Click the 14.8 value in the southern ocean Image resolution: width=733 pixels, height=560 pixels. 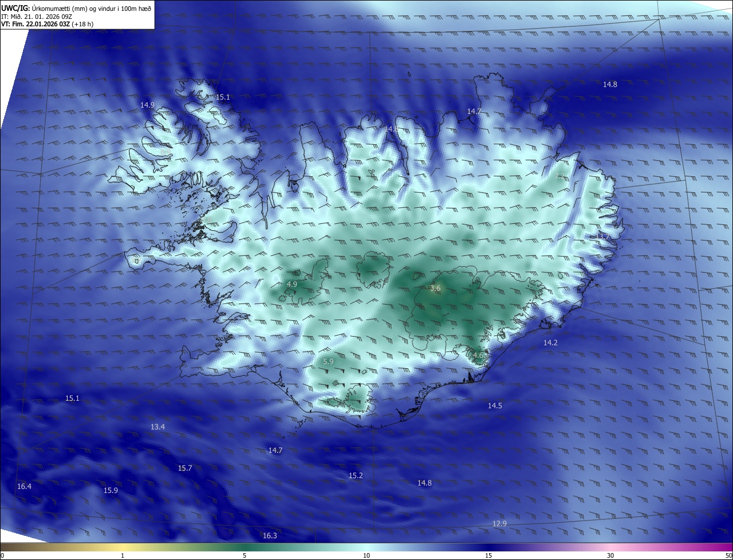(x=424, y=483)
